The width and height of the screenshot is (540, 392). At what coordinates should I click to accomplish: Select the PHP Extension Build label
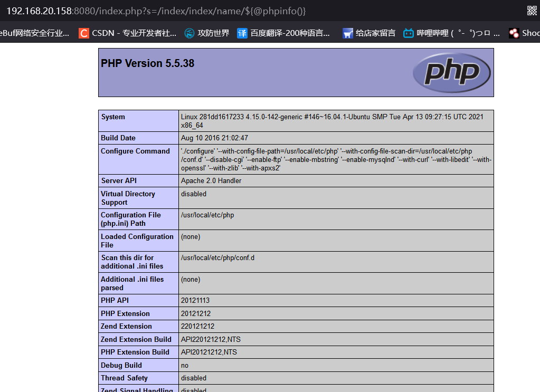tap(135, 352)
